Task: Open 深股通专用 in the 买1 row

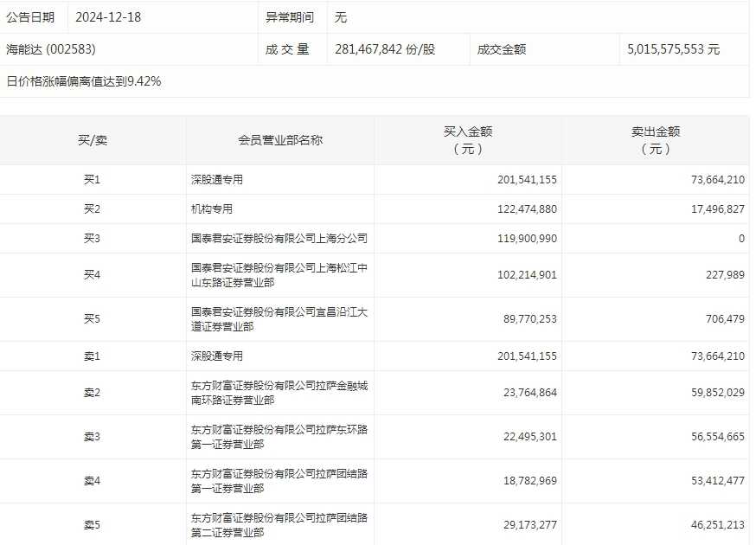Action: click(x=217, y=180)
